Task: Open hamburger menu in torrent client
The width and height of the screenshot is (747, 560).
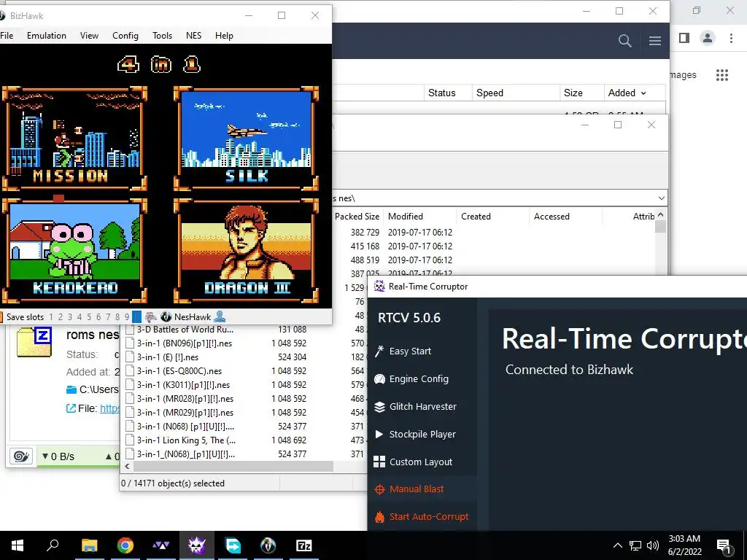Action: pos(655,41)
